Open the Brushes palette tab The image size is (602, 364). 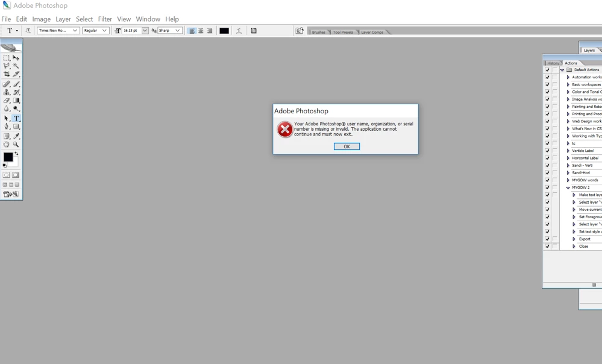coord(318,33)
